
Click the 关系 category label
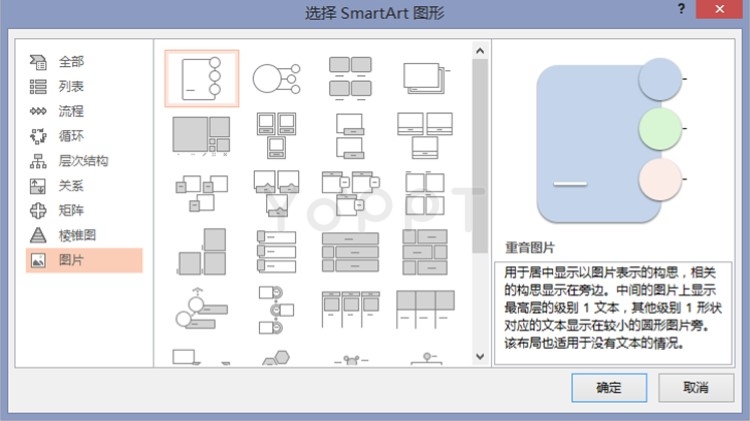(71, 186)
